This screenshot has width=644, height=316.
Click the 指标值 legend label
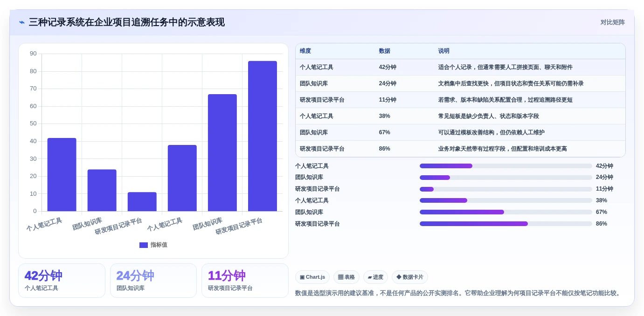click(x=159, y=245)
